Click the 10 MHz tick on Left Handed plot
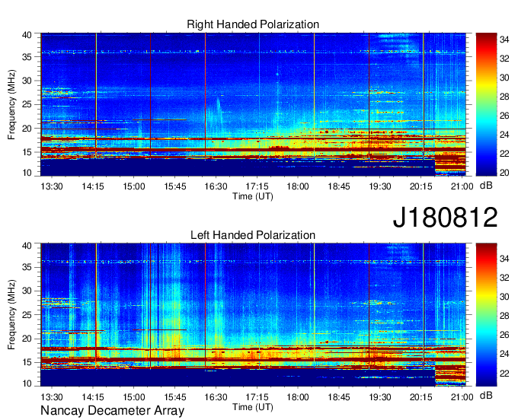This screenshot has width=518, height=420. coord(27,383)
